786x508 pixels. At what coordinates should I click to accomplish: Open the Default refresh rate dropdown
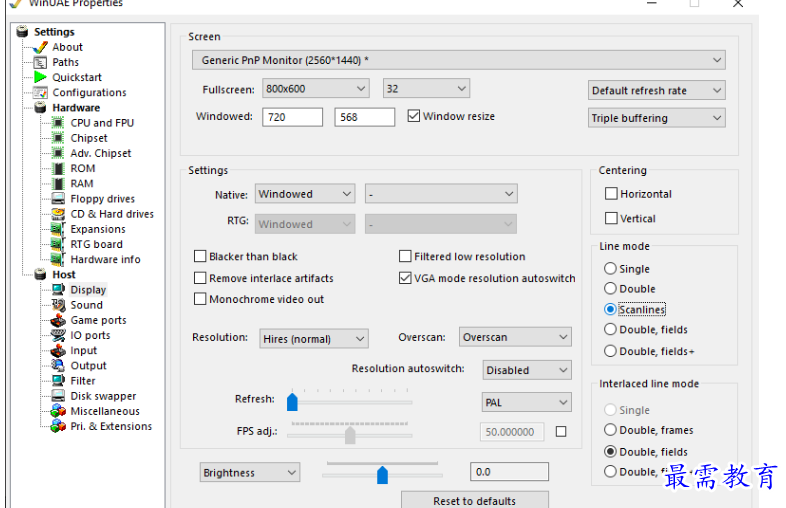[x=656, y=91]
